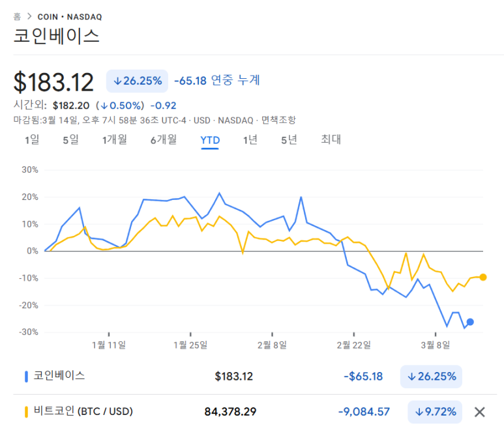Click the yellow Bitcoin chart endpoint dot
Viewport: 504px width, 430px height.
482,277
